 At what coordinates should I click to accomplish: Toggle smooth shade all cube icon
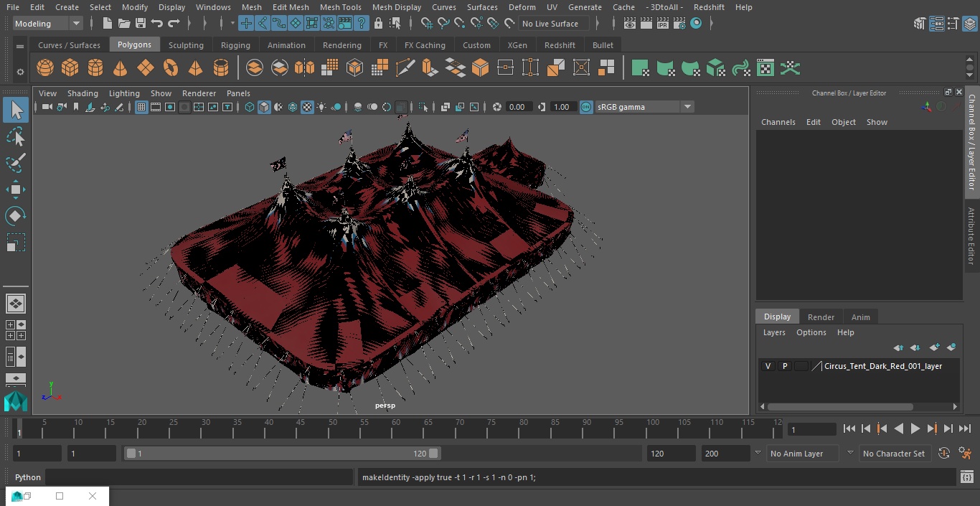264,107
